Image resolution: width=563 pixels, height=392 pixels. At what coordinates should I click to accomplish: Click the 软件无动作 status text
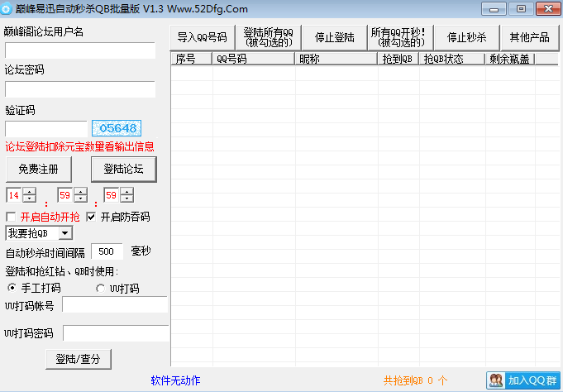(175, 380)
